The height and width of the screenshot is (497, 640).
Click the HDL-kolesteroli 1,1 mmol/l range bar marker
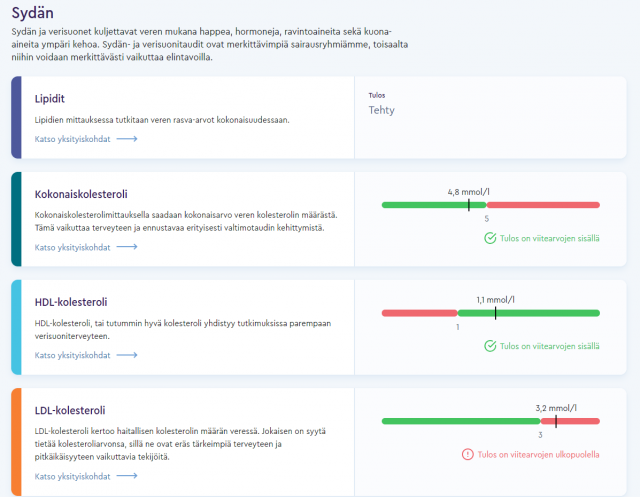click(x=495, y=313)
